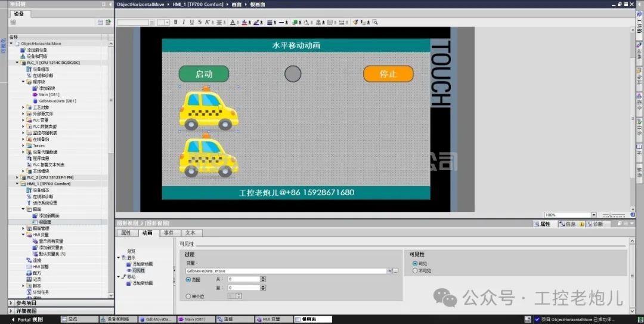Toggle underline text formatting
The image size is (644, 324).
(x=191, y=23)
